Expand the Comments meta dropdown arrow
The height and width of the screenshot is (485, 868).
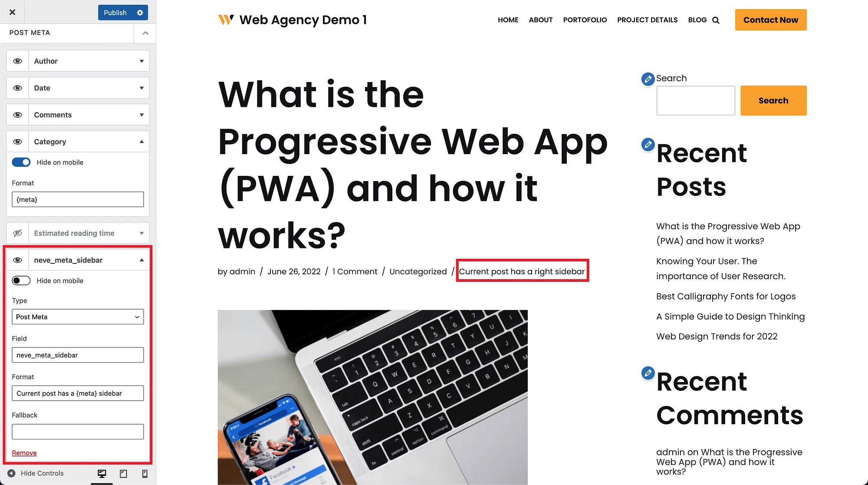point(141,115)
